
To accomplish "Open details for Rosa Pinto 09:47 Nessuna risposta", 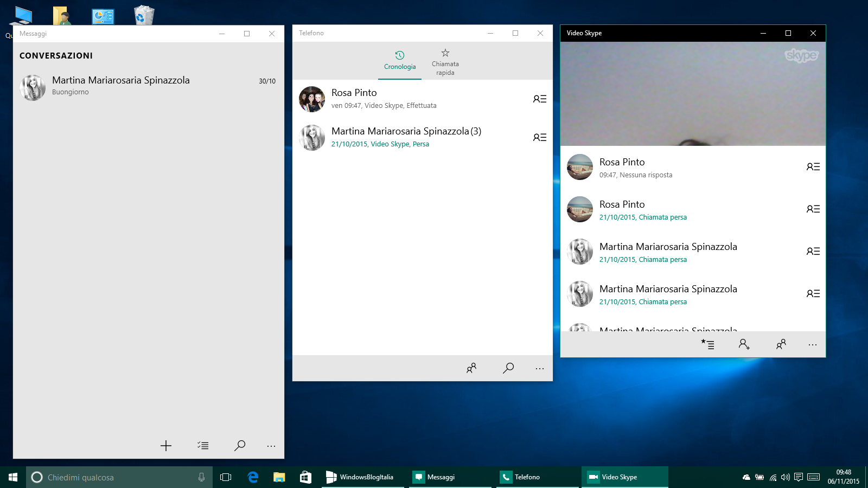I will click(x=813, y=167).
